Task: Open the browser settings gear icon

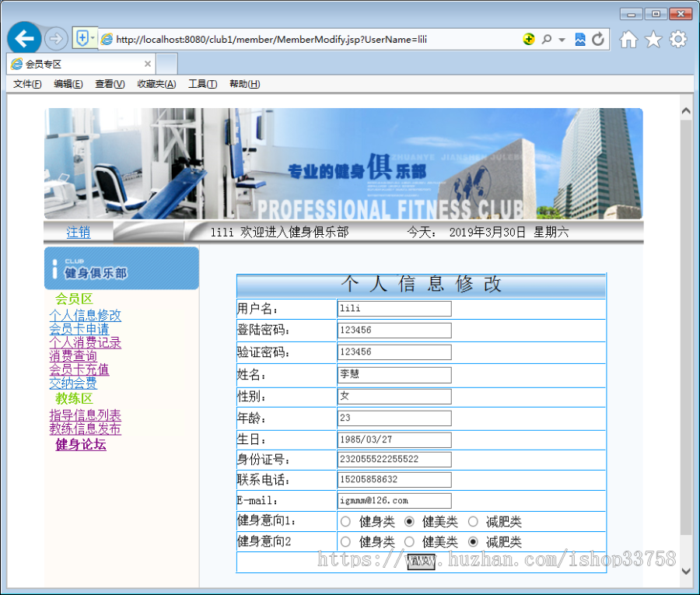Action: [677, 37]
